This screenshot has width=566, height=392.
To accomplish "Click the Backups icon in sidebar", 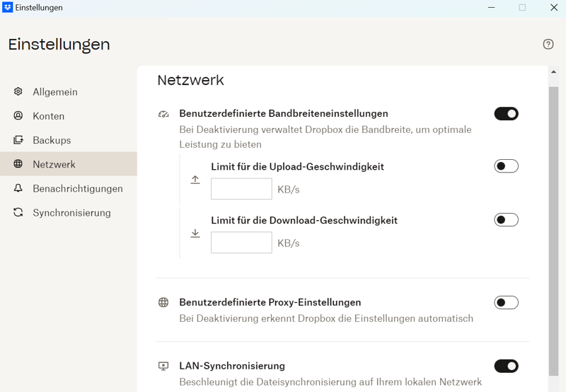I will point(18,140).
